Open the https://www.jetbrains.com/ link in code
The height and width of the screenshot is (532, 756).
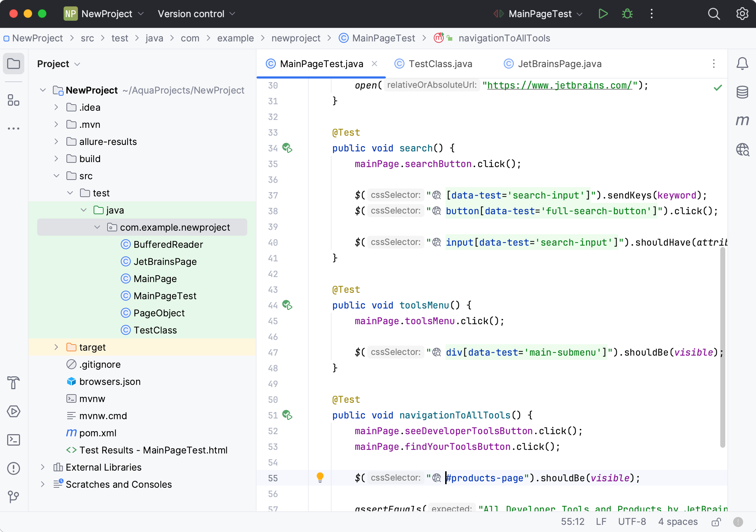(x=559, y=85)
